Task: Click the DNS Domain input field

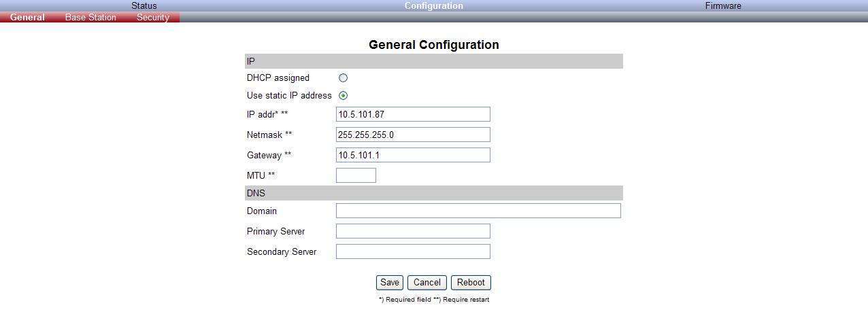Action: [478, 211]
